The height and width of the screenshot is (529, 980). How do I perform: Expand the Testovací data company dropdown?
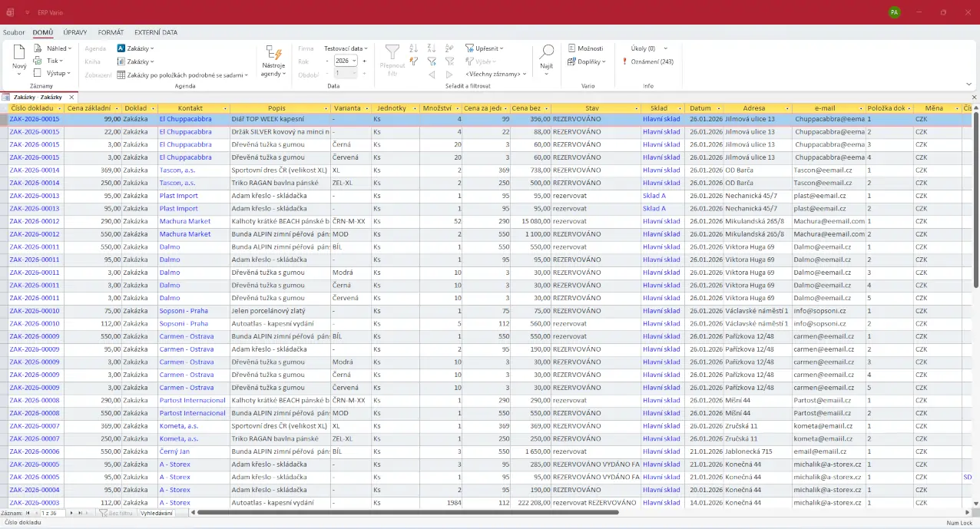pyautogui.click(x=346, y=48)
